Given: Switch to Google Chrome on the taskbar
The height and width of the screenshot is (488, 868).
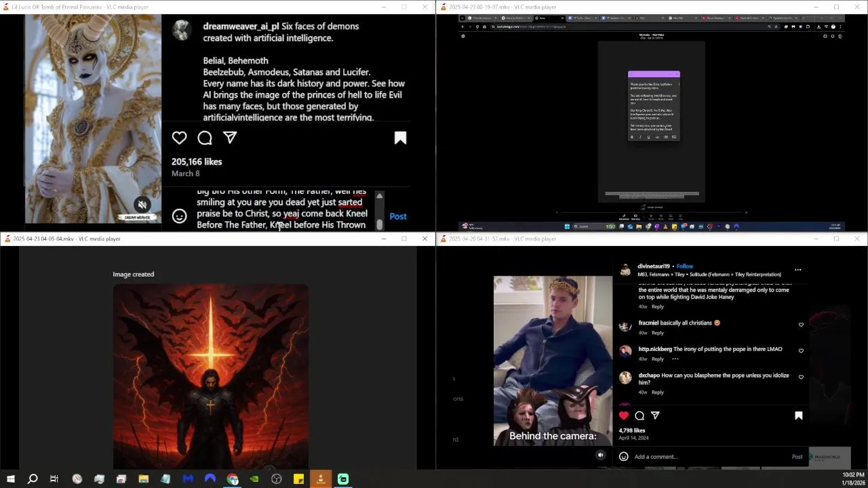Looking at the screenshot, I should (233, 479).
